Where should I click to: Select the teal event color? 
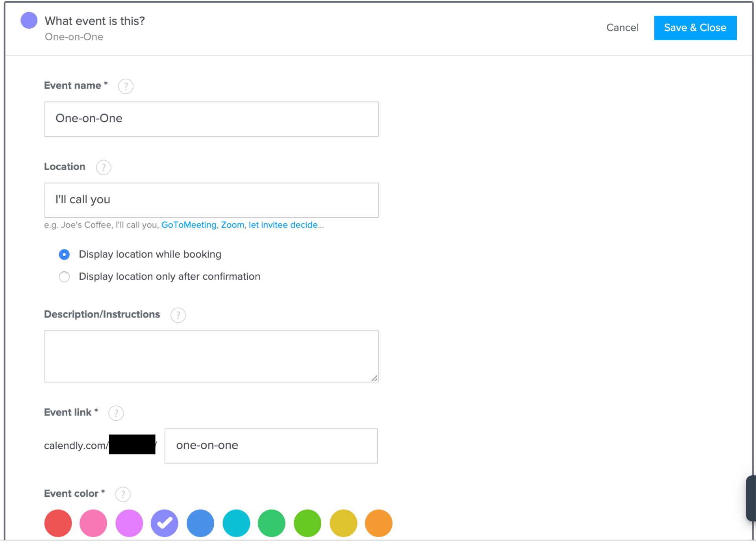tap(236, 523)
